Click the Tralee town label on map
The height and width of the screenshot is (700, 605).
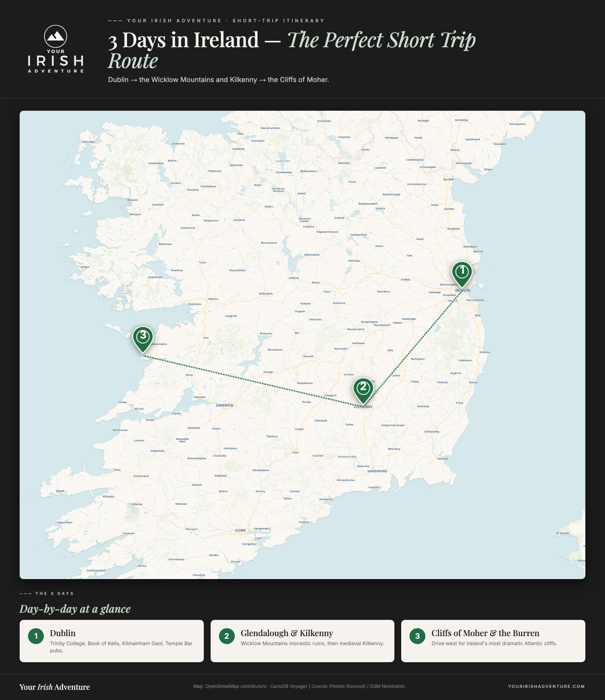point(117,470)
